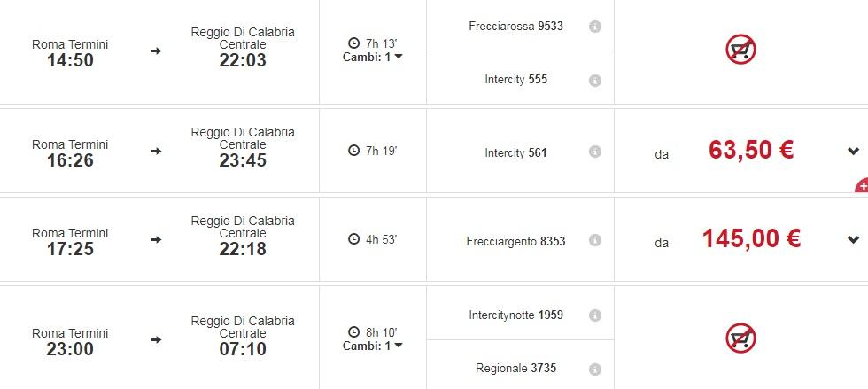Click the 4h 53' duration of Frecciargento
Image resolution: width=868 pixels, height=389 pixels.
point(373,239)
